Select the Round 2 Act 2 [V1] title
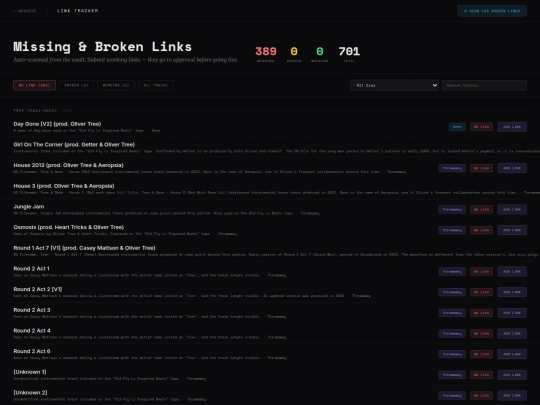 tap(38, 289)
